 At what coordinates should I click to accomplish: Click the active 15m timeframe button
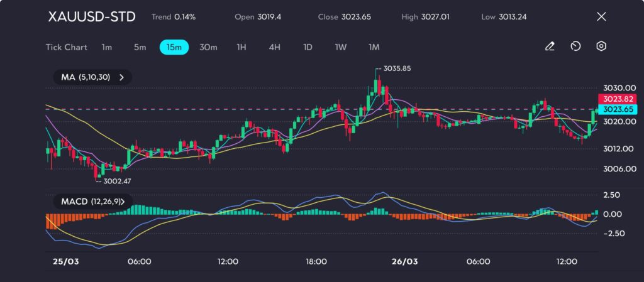pos(174,47)
